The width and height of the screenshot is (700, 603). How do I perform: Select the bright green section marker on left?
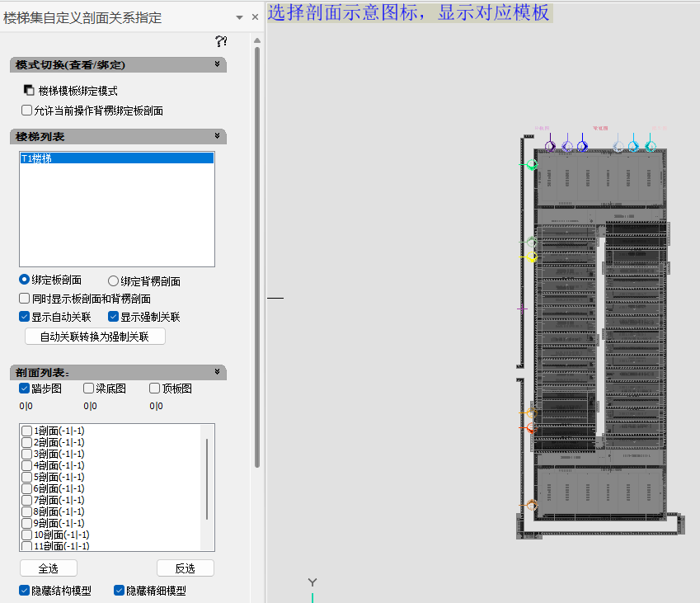(x=532, y=165)
